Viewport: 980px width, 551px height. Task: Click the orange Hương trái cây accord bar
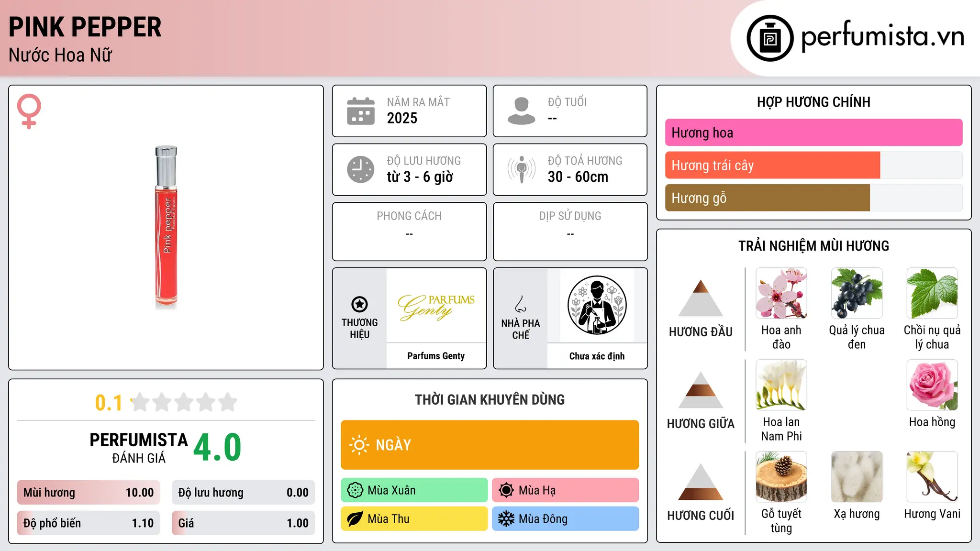(772, 165)
